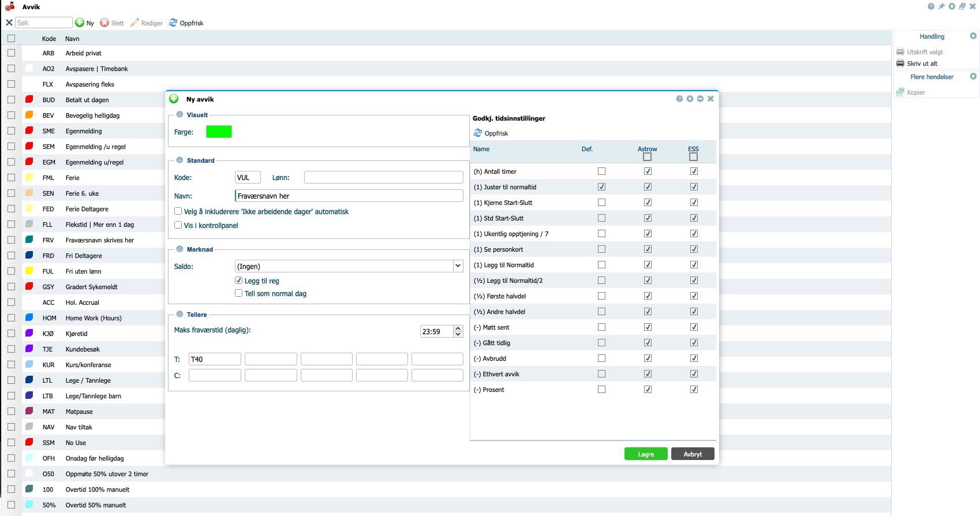
Task: Uncheck Legg til reg checkbox
Action: 238,280
